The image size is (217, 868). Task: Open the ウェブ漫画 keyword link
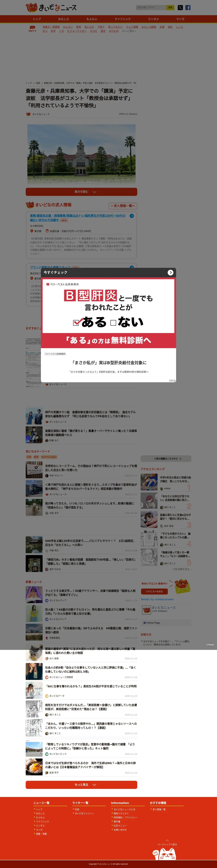pyautogui.click(x=132, y=27)
